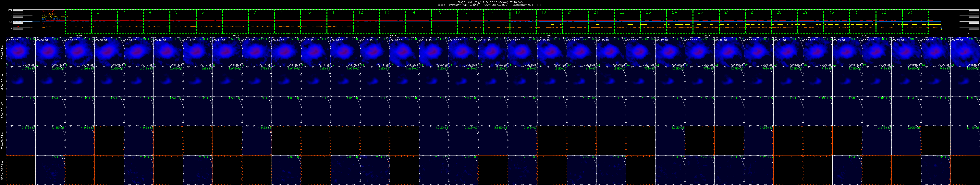Open the 25.0-50.0 keV image in the 00:05:28 column
The width and height of the screenshot is (980, 185).
point(21,140)
